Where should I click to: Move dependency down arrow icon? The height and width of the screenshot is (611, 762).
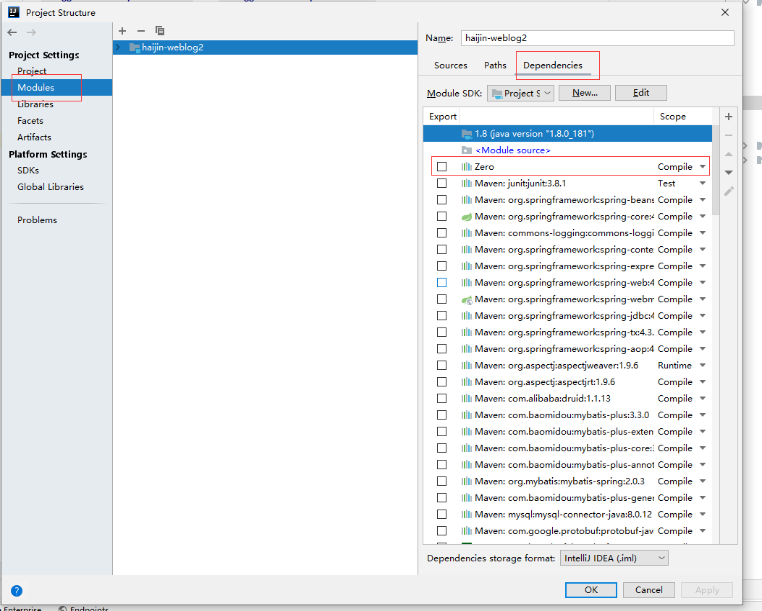(x=728, y=173)
